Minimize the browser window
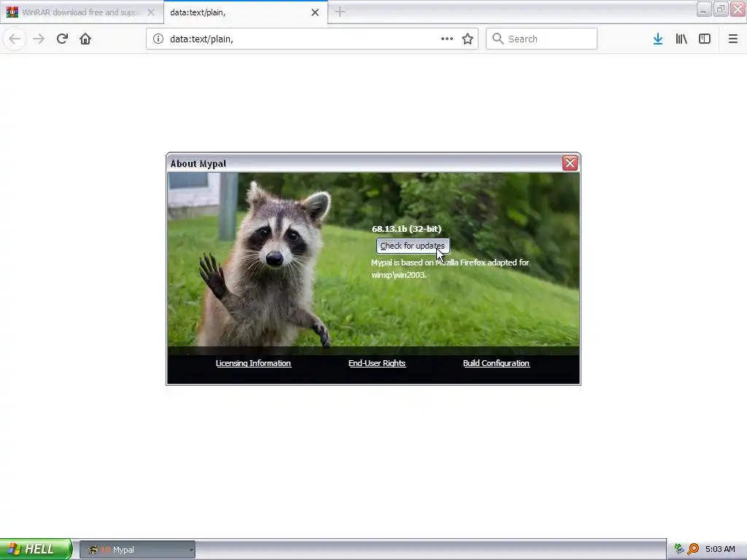This screenshot has width=747, height=560. click(704, 9)
